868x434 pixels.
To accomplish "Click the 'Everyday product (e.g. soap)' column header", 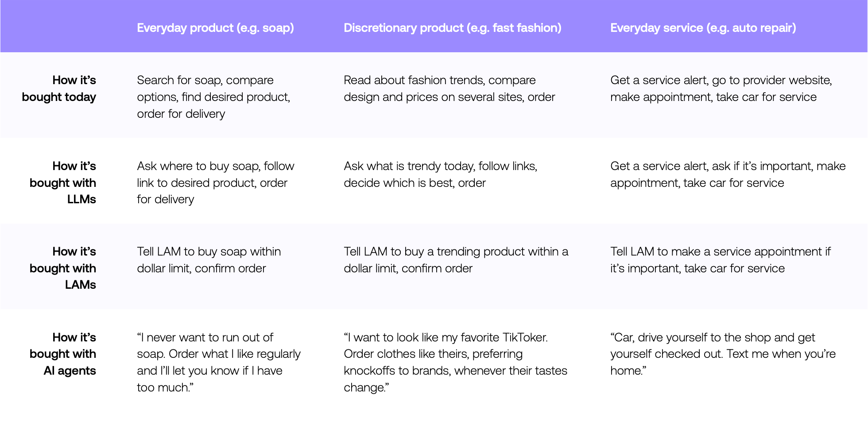I will (x=215, y=28).
